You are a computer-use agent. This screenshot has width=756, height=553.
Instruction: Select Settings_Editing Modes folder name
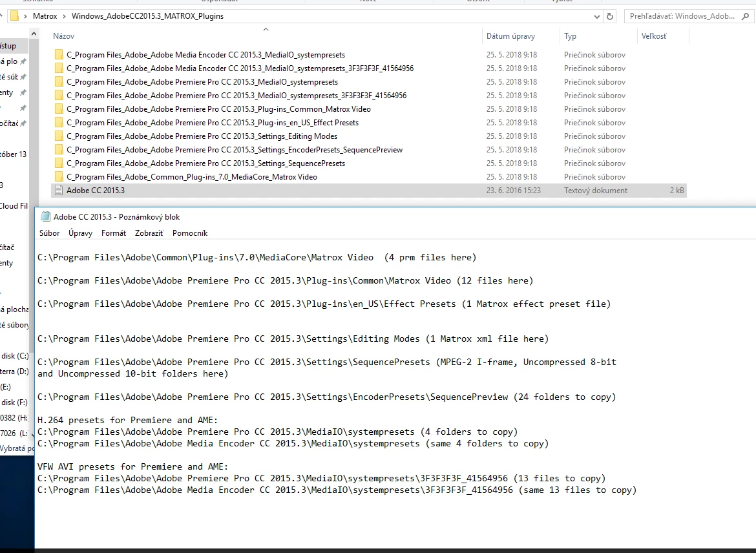[202, 136]
